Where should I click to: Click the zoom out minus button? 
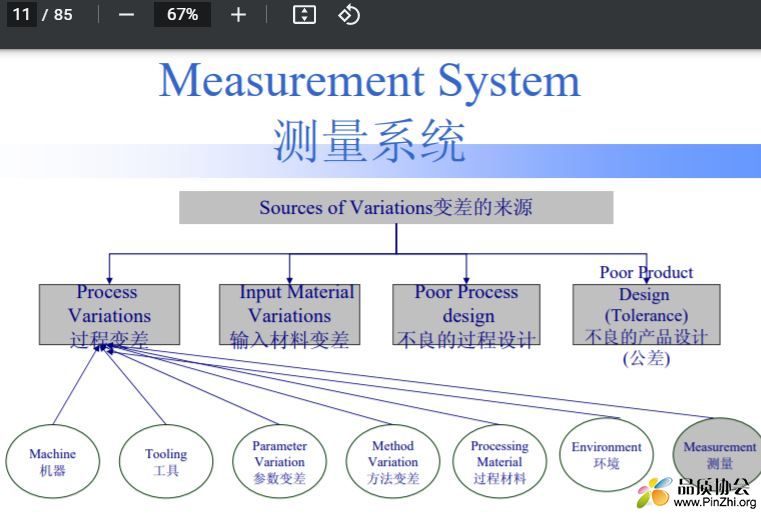126,15
